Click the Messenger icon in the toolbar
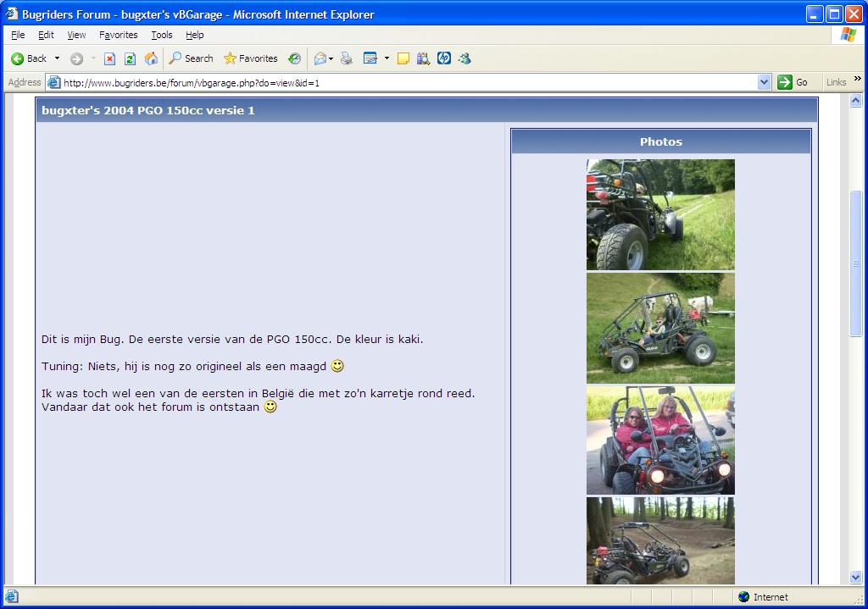The width and height of the screenshot is (868, 609). pyautogui.click(x=465, y=58)
